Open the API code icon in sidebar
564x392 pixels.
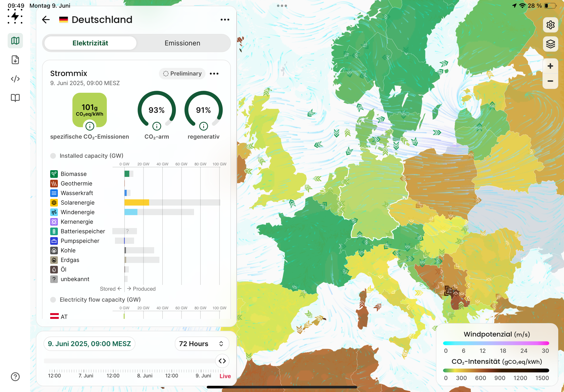15,79
